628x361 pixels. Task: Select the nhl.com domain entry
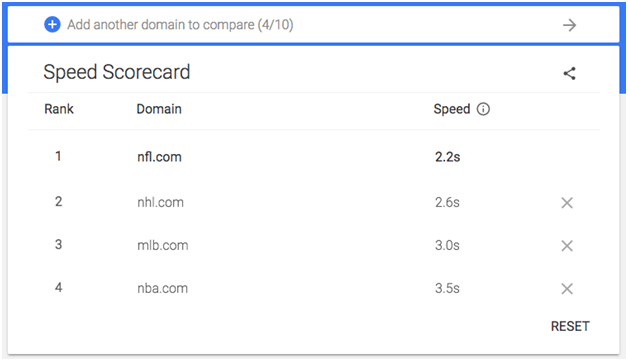click(160, 202)
